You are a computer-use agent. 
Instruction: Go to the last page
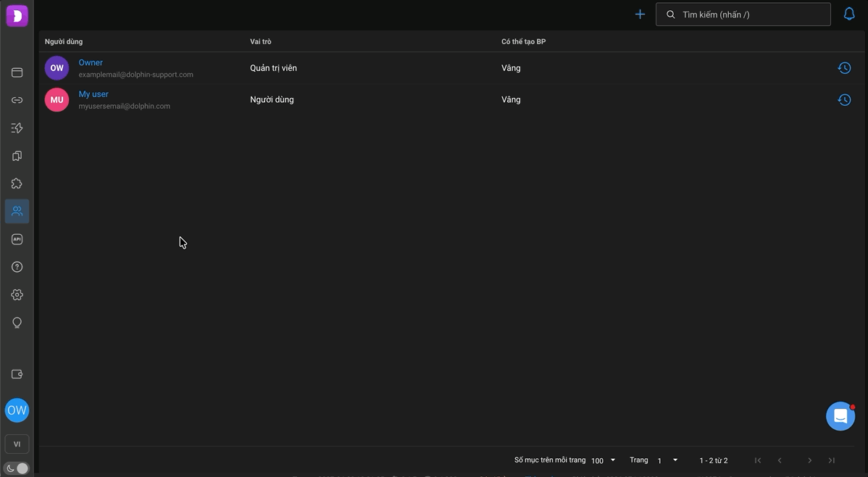pos(832,460)
